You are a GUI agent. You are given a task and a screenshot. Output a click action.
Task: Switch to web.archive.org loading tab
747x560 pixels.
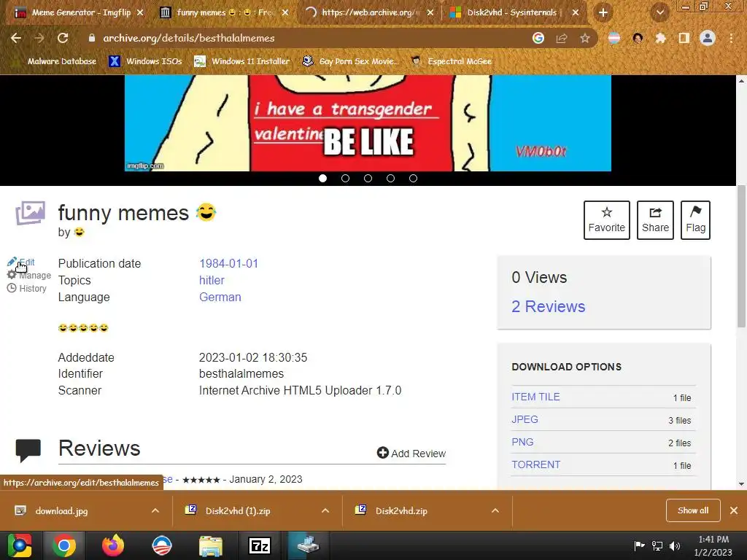(369, 13)
